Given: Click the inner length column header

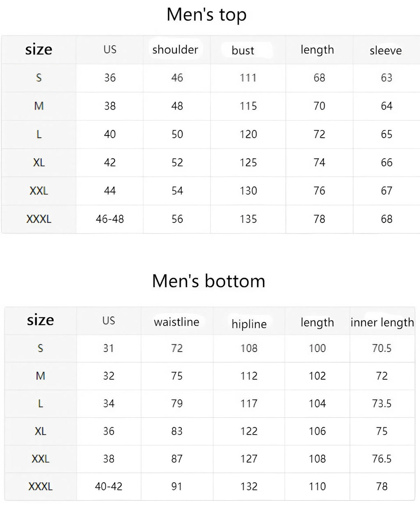Looking at the screenshot, I should tap(382, 323).
